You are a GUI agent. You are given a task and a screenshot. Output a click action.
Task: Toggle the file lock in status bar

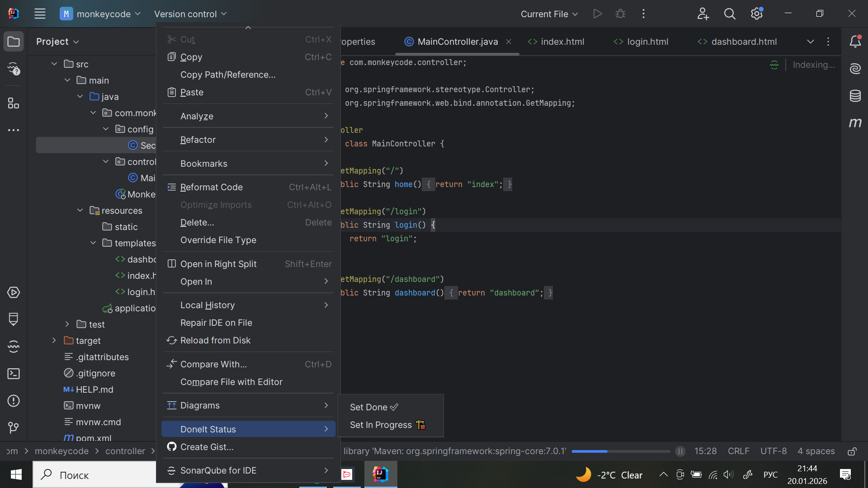pyautogui.click(x=853, y=451)
